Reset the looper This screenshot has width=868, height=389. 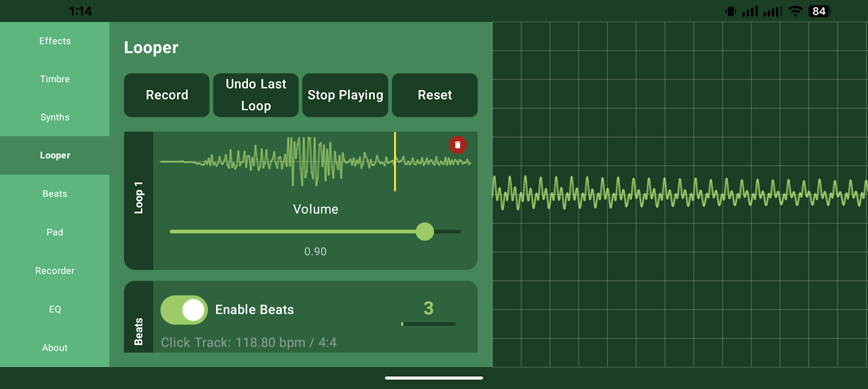coord(435,95)
